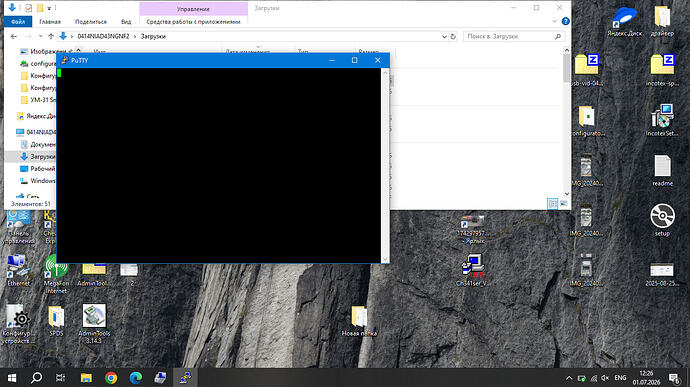690x387 pixels.
Task: Open the notification center icon
Action: [674, 378]
